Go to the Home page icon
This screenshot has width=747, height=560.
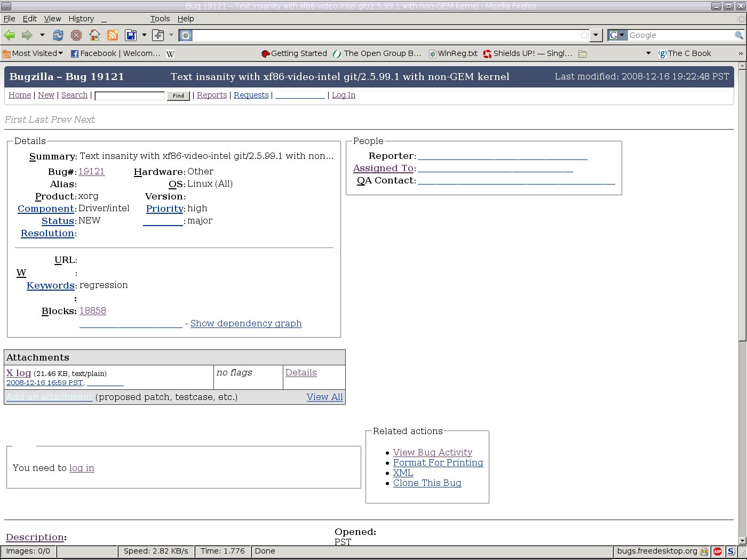pyautogui.click(x=94, y=35)
